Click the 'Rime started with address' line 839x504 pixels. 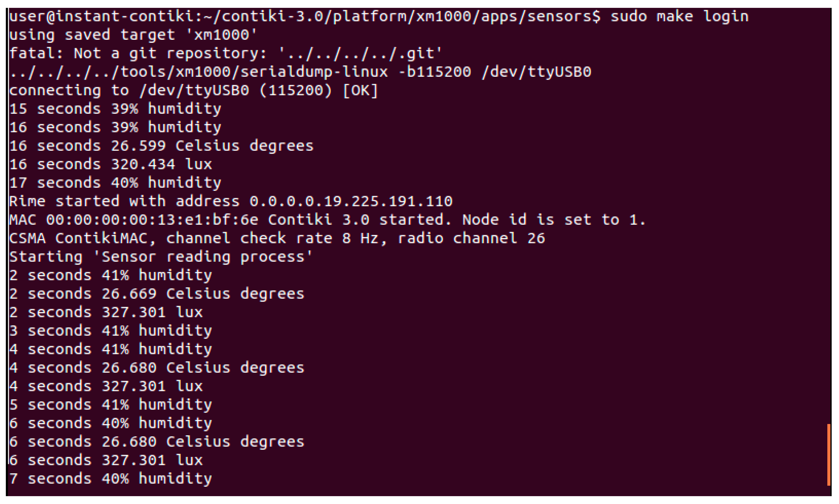[230, 201]
